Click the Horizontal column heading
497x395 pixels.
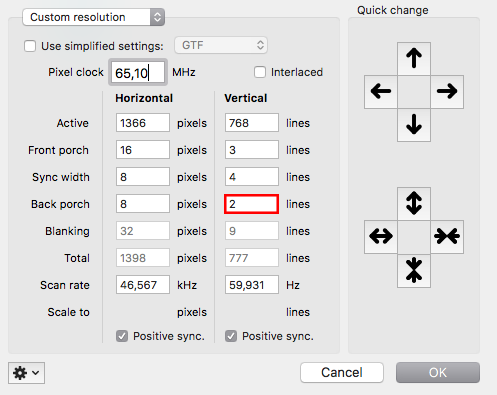[x=144, y=98]
